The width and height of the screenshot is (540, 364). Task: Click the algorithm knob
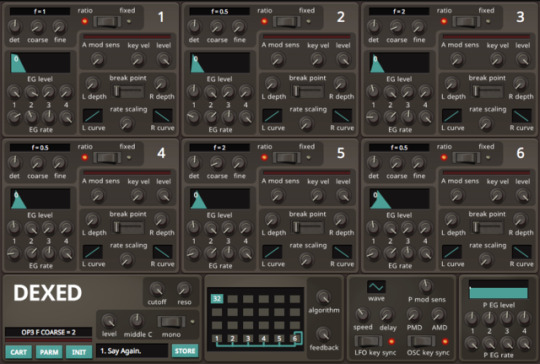pos(323,298)
